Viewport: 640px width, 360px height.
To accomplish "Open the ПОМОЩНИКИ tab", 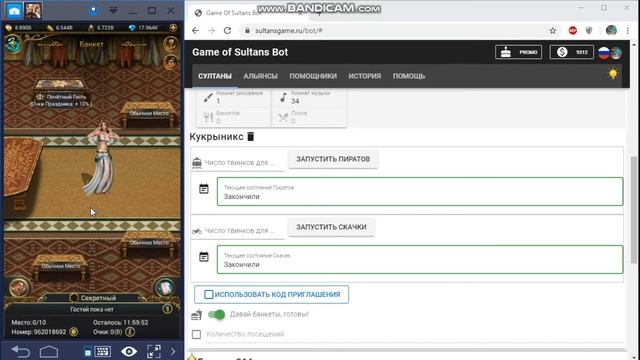I will [313, 76].
